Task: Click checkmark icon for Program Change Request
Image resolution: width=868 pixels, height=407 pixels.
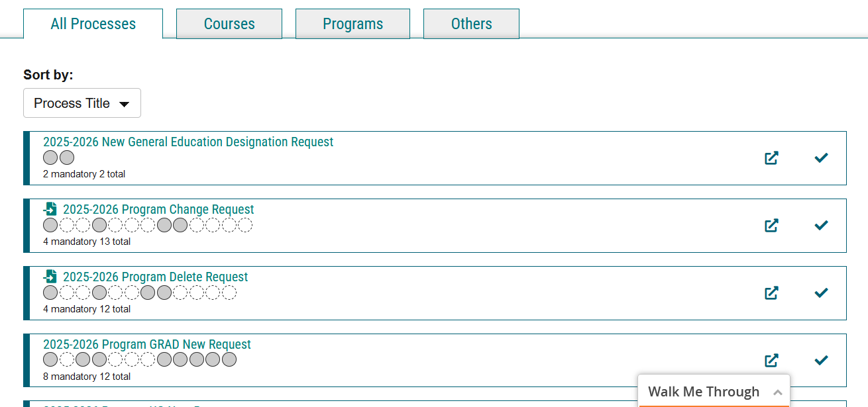Action: point(821,225)
